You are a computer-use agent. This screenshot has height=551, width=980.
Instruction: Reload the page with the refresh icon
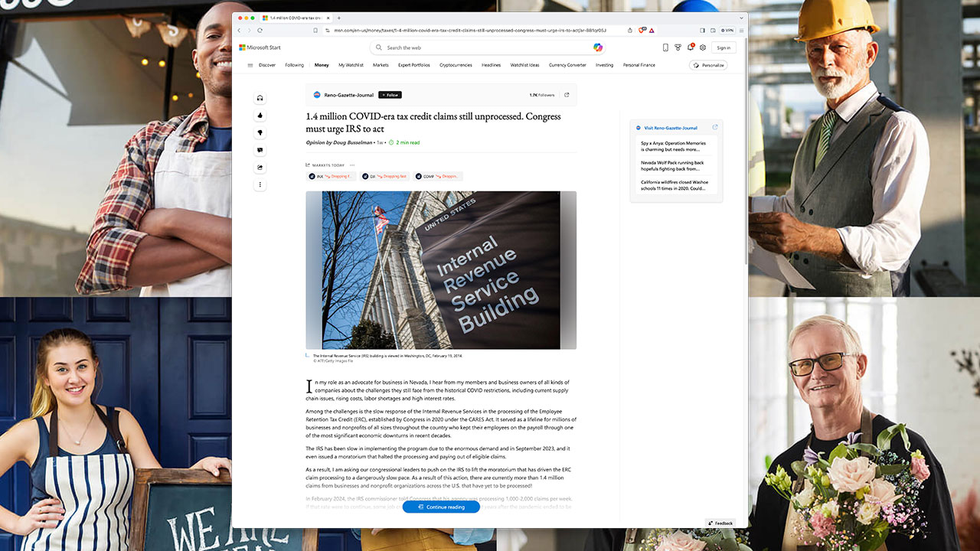tap(260, 30)
